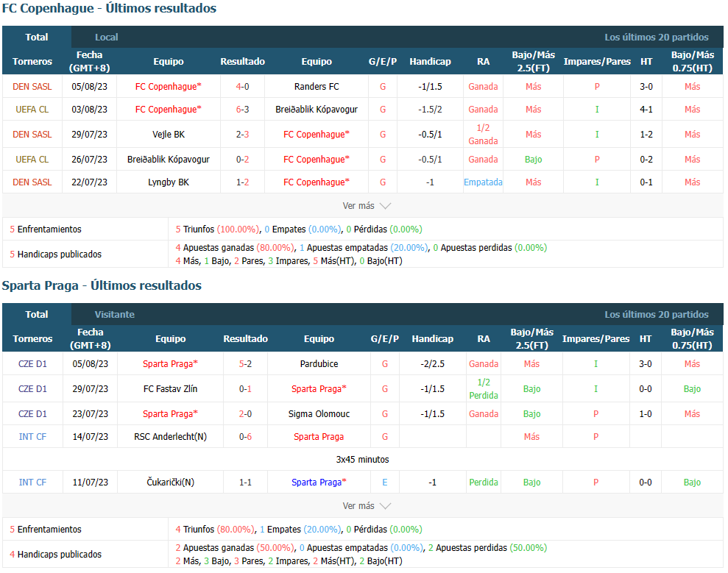
Task: Click the 3x45 minutos note row
Action: (x=363, y=460)
